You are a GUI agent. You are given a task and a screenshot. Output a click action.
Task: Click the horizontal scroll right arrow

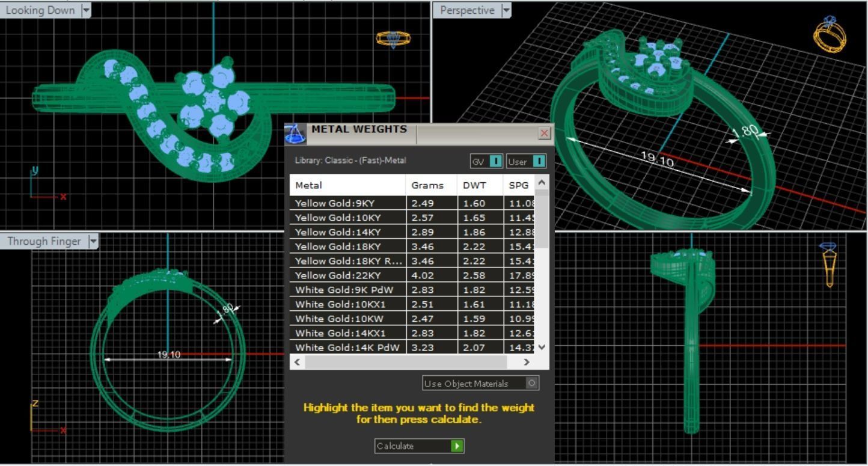pos(527,362)
